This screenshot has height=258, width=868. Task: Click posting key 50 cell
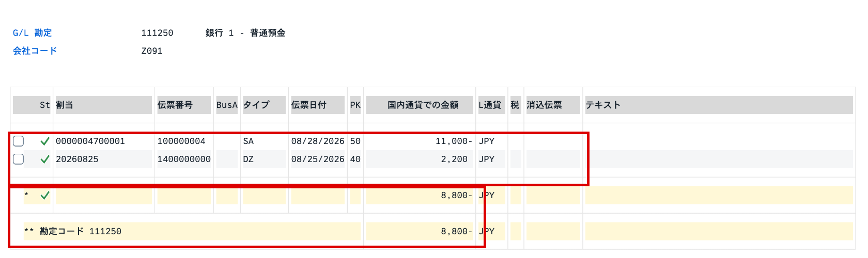click(x=355, y=141)
